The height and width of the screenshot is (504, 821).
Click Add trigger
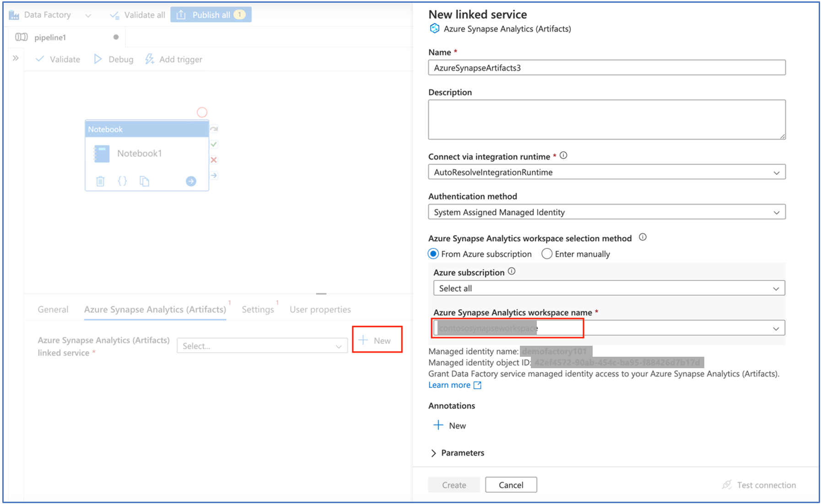[174, 59]
